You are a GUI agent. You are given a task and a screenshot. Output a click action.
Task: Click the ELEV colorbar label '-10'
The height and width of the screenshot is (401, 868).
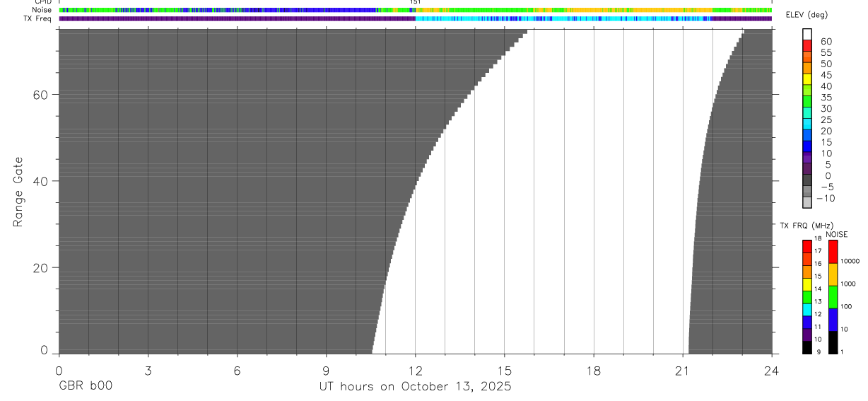[825, 198]
